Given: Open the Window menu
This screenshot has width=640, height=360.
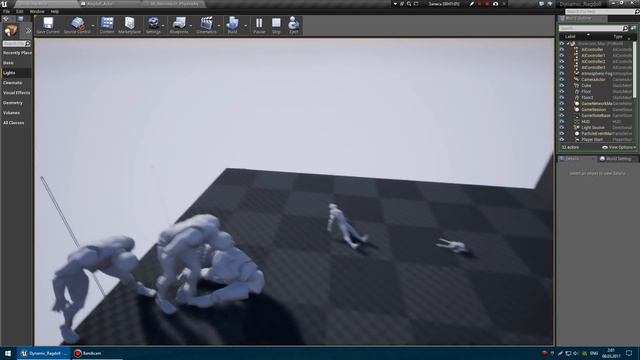Looking at the screenshot, I should (x=37, y=11).
